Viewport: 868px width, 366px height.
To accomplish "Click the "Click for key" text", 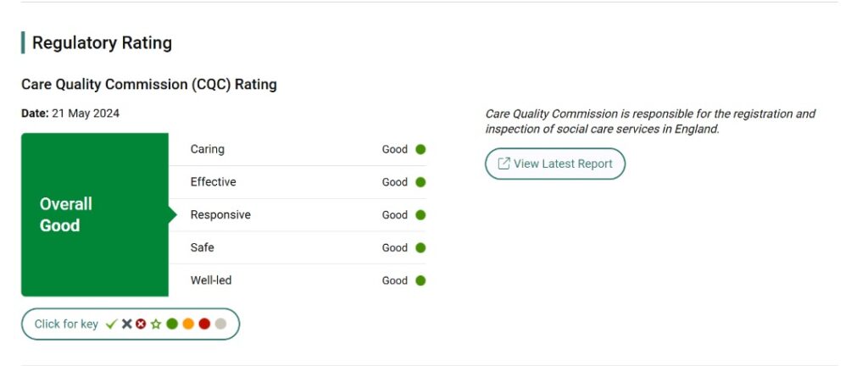I will (66, 324).
